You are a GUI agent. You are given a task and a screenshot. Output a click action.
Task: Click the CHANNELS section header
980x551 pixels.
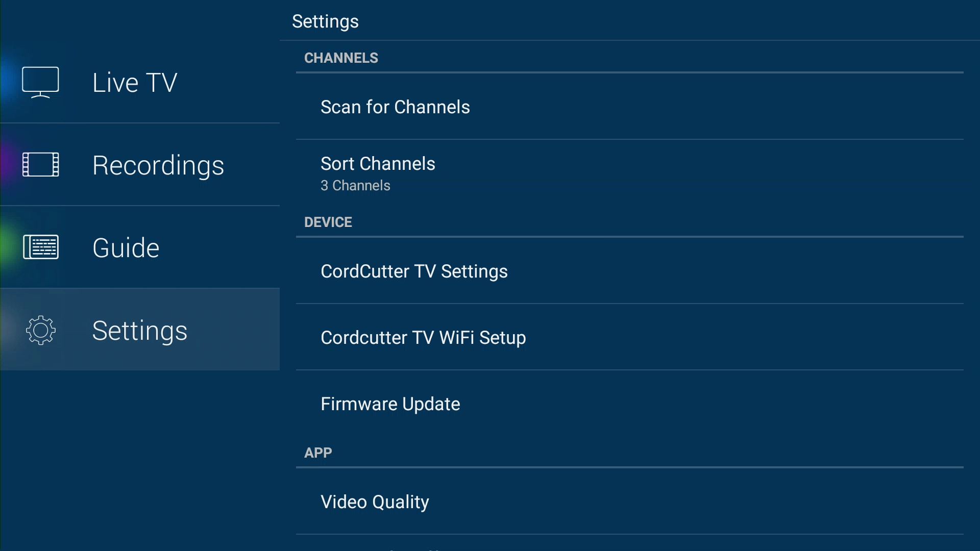pos(341,58)
